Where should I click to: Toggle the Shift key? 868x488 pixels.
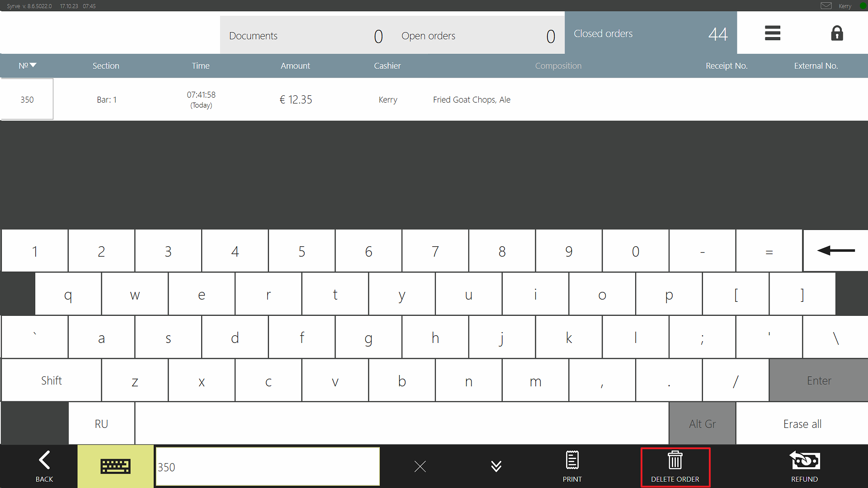(x=52, y=380)
